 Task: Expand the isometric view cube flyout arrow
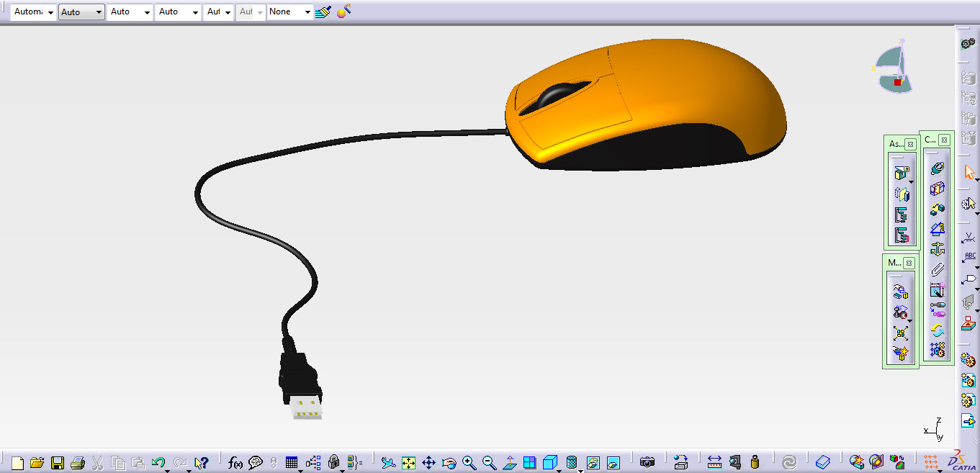(x=559, y=471)
